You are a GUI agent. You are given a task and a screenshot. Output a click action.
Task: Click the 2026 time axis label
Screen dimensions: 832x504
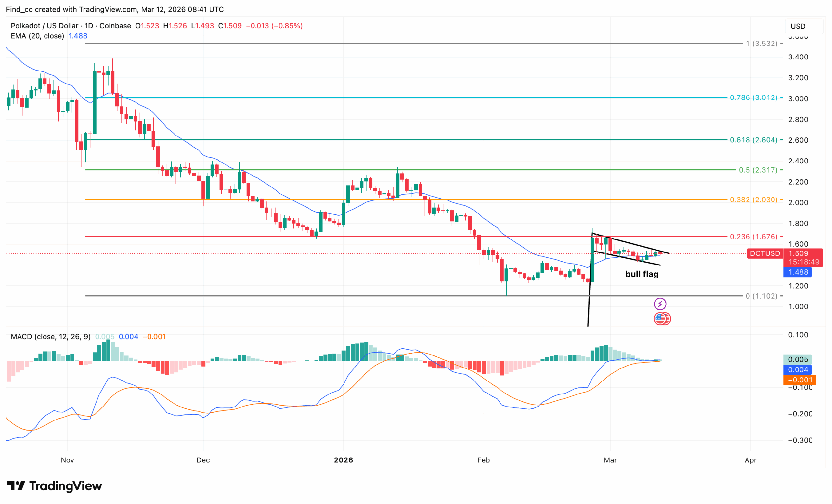344,460
